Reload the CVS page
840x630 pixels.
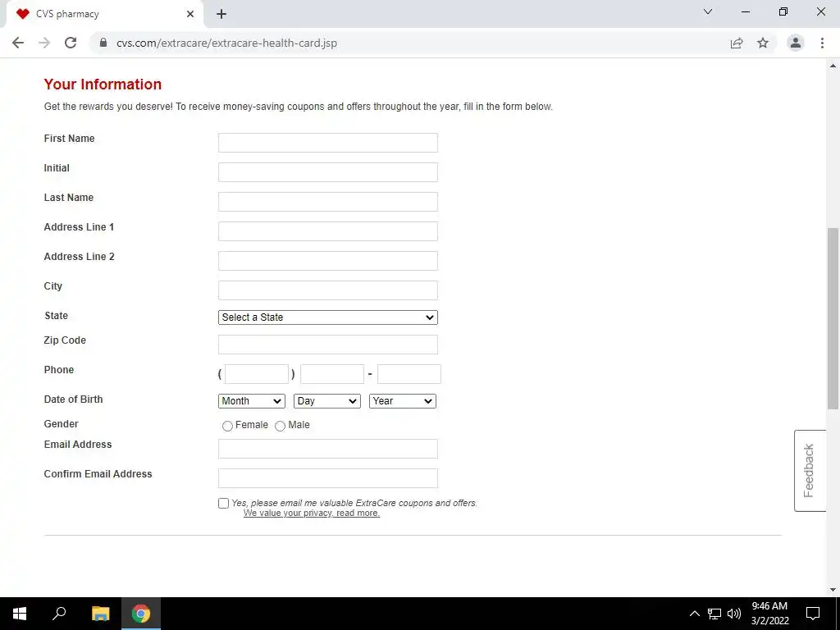pyautogui.click(x=71, y=43)
